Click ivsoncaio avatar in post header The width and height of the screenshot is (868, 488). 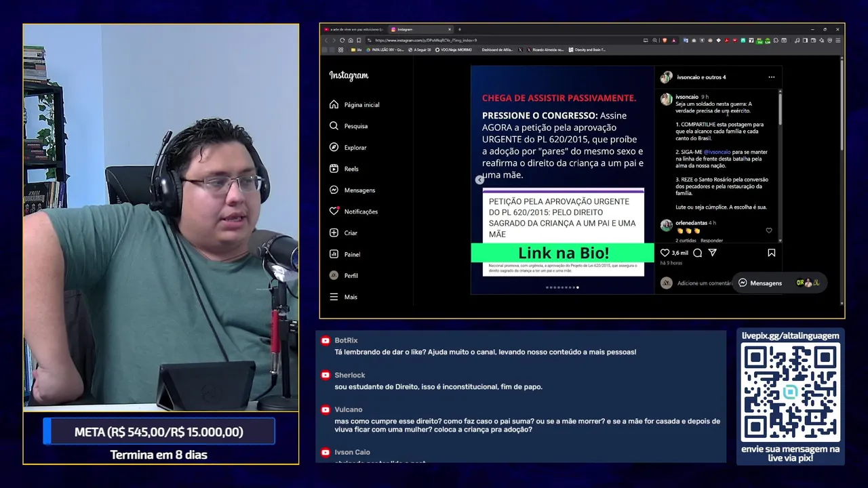pos(667,77)
